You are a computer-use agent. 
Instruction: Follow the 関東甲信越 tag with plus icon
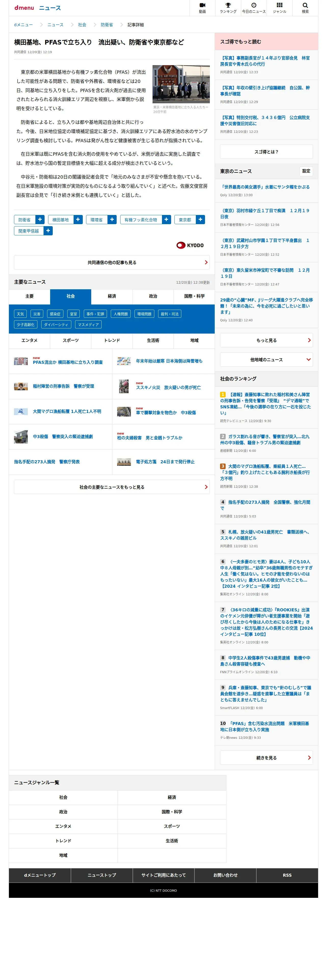click(x=48, y=230)
